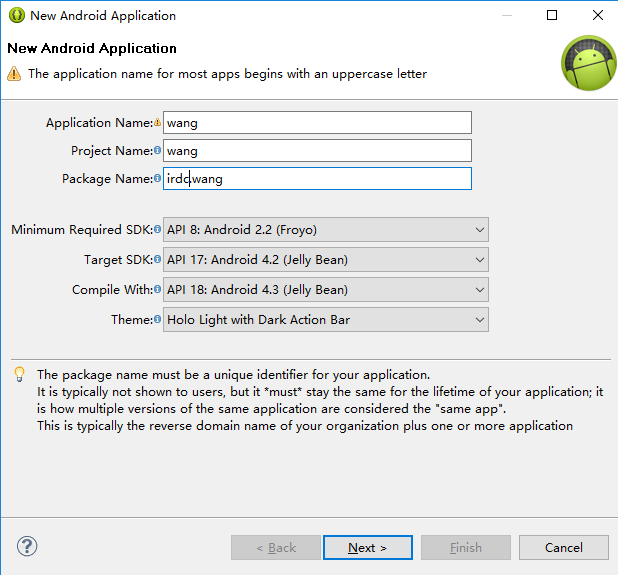
Task: Click the Theme info icon
Action: [157, 319]
